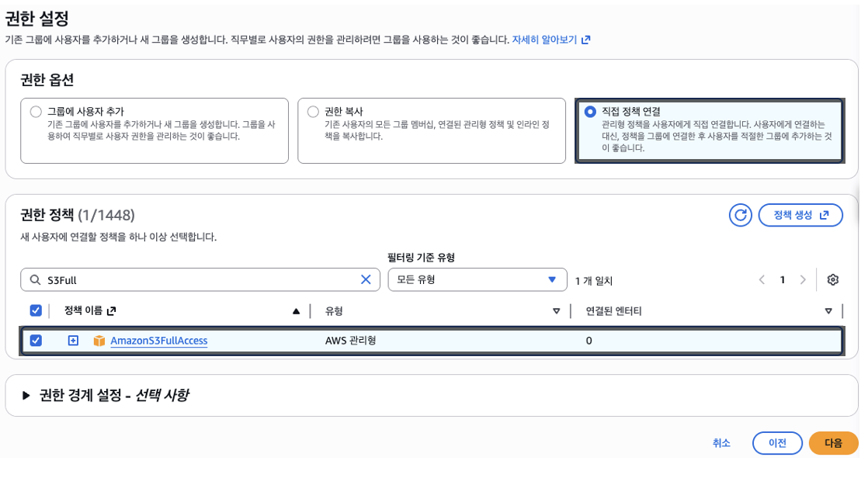Screen dimensions: 868x478
Task: Go to previous page arrow
Action: [x=762, y=280]
